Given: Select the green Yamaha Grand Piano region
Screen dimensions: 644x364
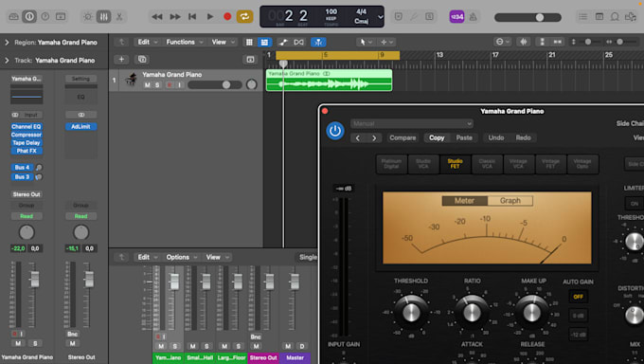Looking at the screenshot, I should [329, 81].
